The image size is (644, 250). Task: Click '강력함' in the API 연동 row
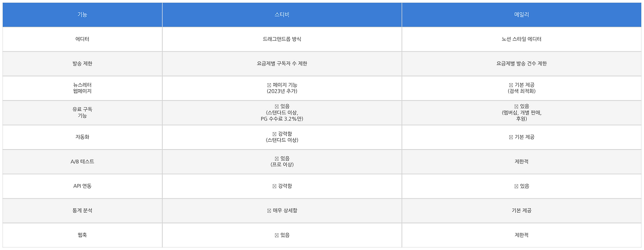click(x=282, y=186)
